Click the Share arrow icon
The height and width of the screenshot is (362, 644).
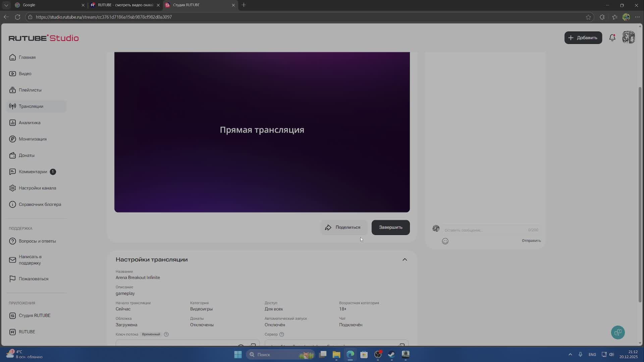328,228
